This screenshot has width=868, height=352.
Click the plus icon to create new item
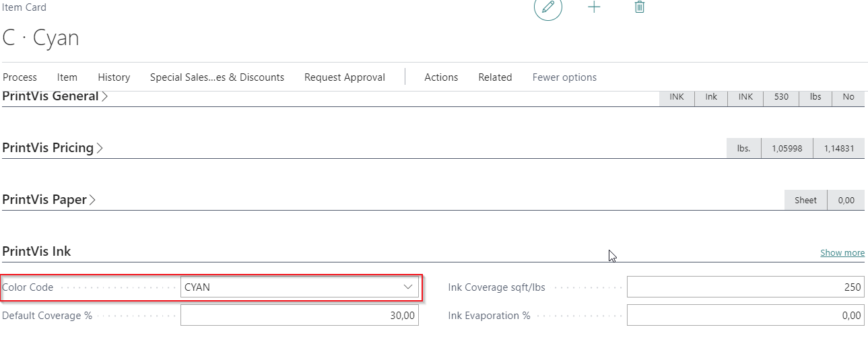(594, 7)
